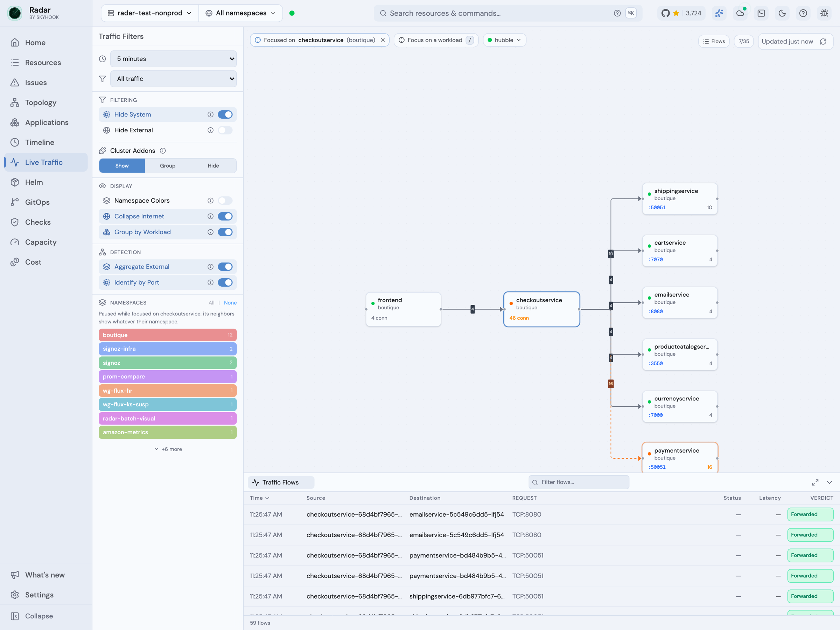The image size is (840, 630).
Task: Click the Flows button
Action: click(x=714, y=41)
